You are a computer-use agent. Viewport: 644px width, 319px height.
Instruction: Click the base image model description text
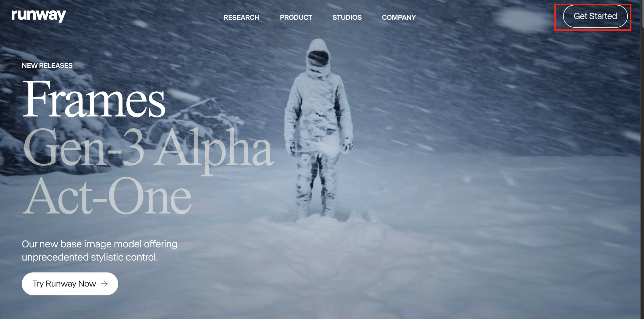(x=99, y=251)
